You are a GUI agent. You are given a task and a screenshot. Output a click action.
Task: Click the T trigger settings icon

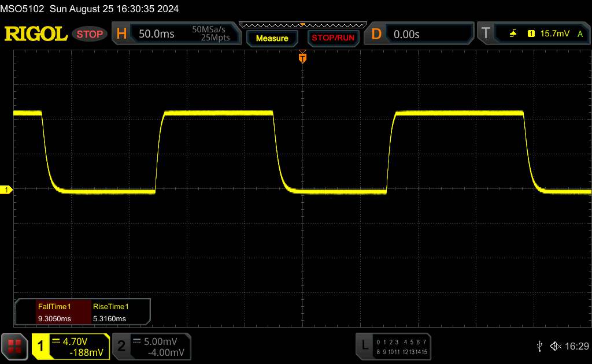(x=484, y=34)
